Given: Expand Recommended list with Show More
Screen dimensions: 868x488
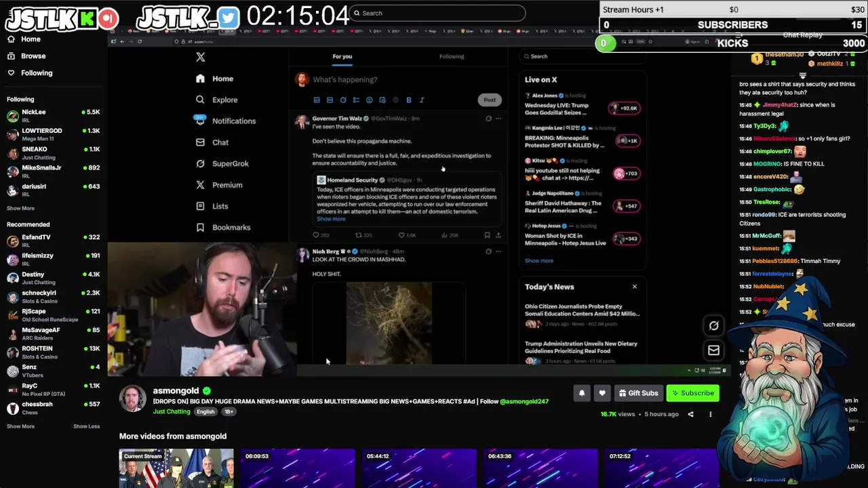Looking at the screenshot, I should [20, 426].
